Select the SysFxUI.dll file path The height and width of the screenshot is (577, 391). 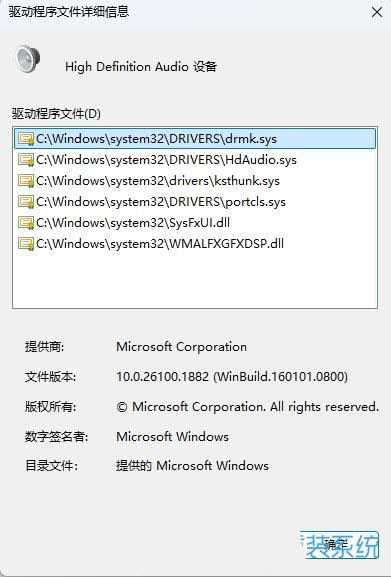(x=133, y=223)
